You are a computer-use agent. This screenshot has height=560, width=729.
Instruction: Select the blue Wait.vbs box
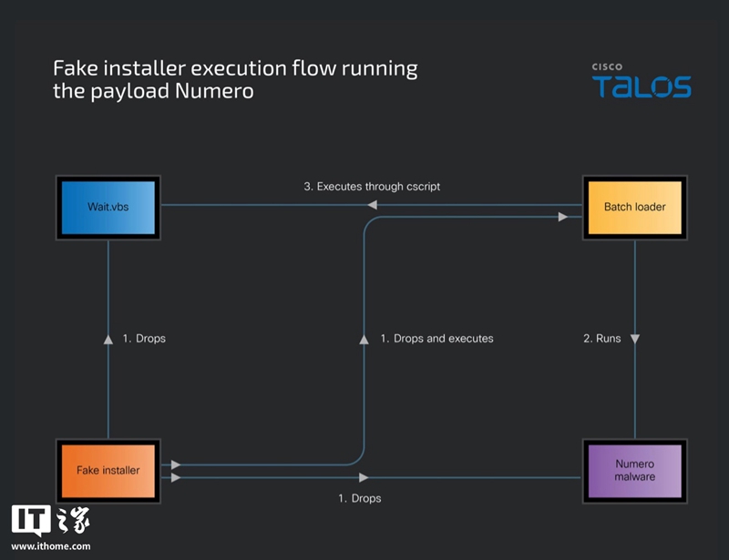(x=108, y=208)
